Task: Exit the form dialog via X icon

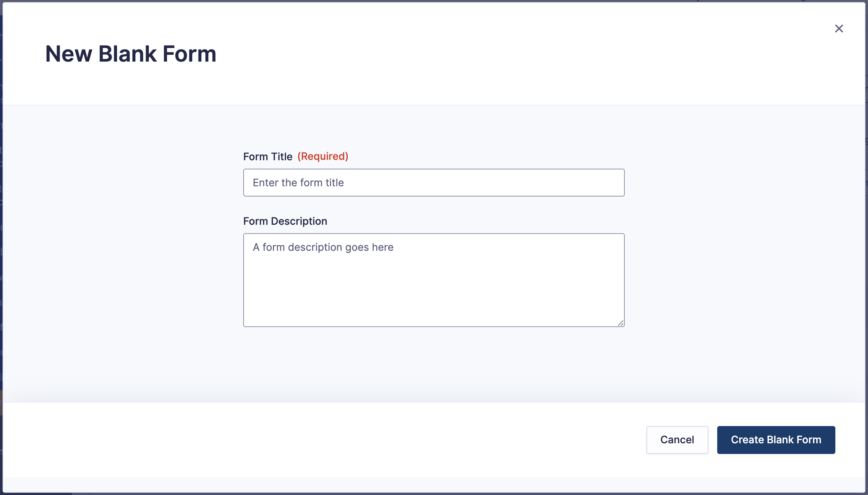Action: coord(839,29)
